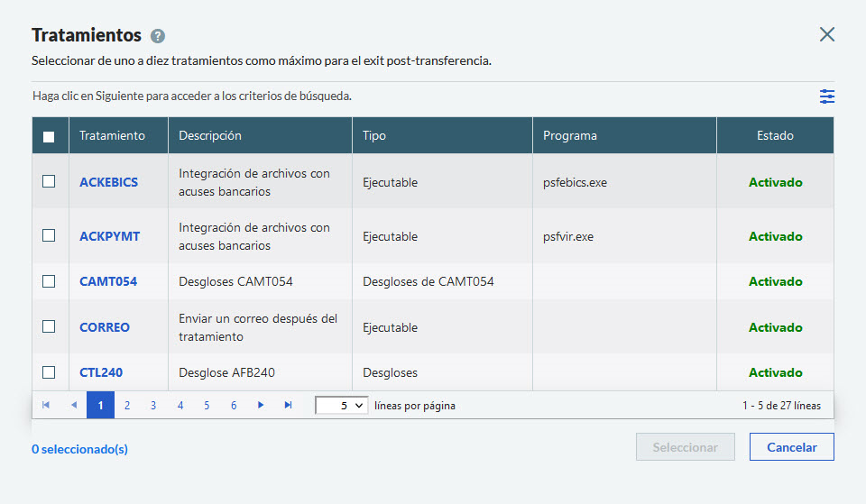Image resolution: width=866 pixels, height=504 pixels.
Task: Open the filter settings sliders icon
Action: [826, 96]
